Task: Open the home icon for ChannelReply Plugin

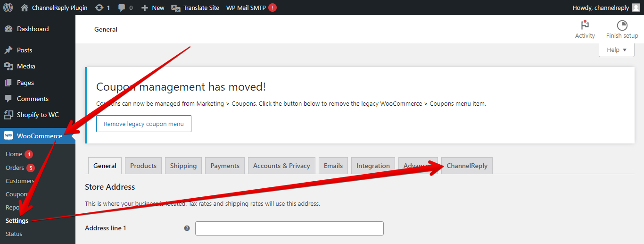Action: tap(25, 8)
